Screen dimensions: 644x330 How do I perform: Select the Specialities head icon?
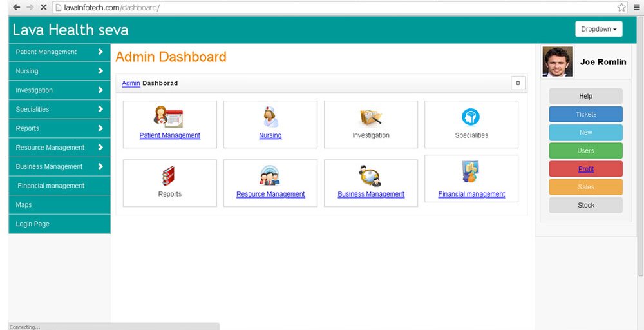471,117
